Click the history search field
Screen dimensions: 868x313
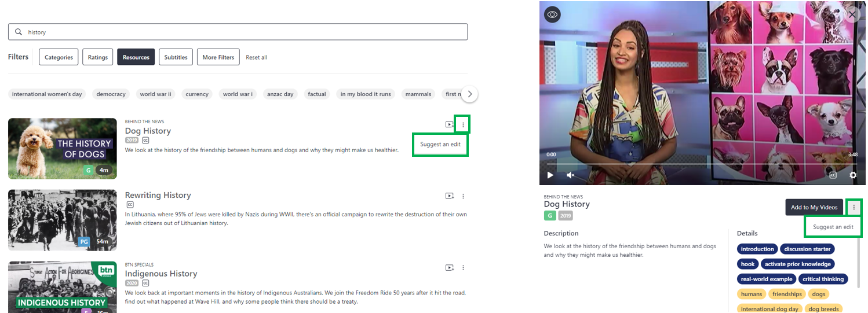click(238, 32)
